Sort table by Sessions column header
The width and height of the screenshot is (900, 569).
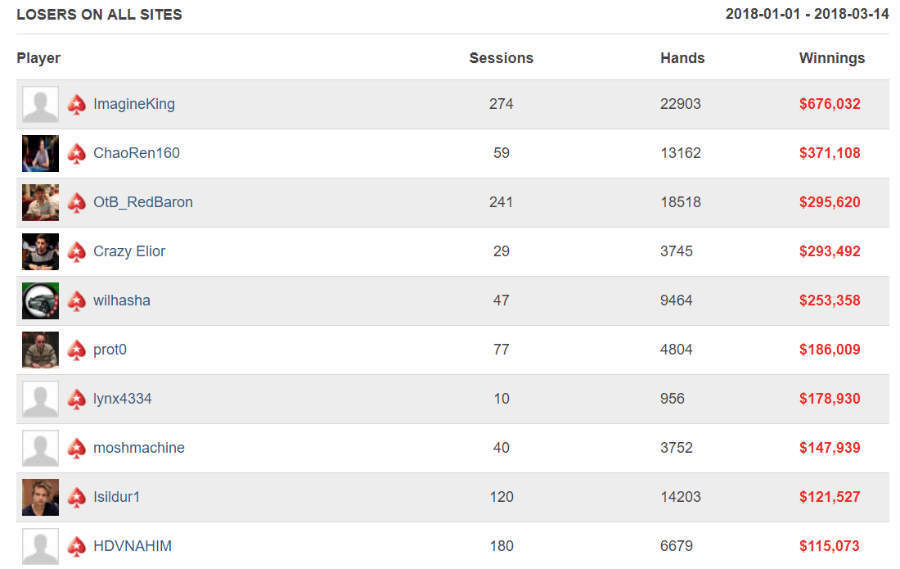tap(501, 58)
